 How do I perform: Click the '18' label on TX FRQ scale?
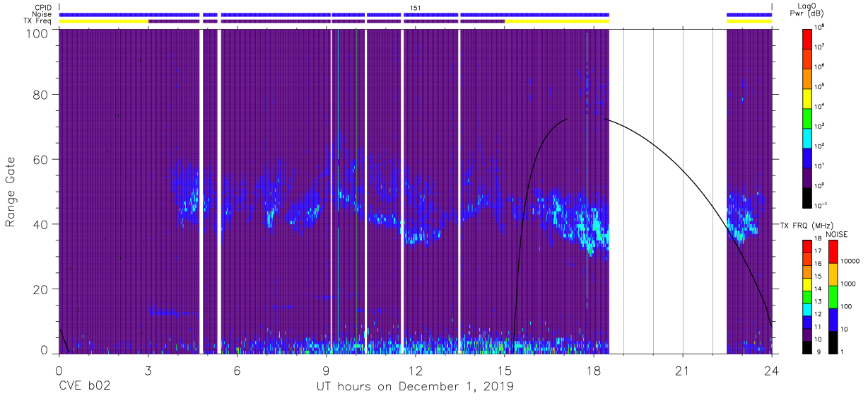[x=819, y=240]
